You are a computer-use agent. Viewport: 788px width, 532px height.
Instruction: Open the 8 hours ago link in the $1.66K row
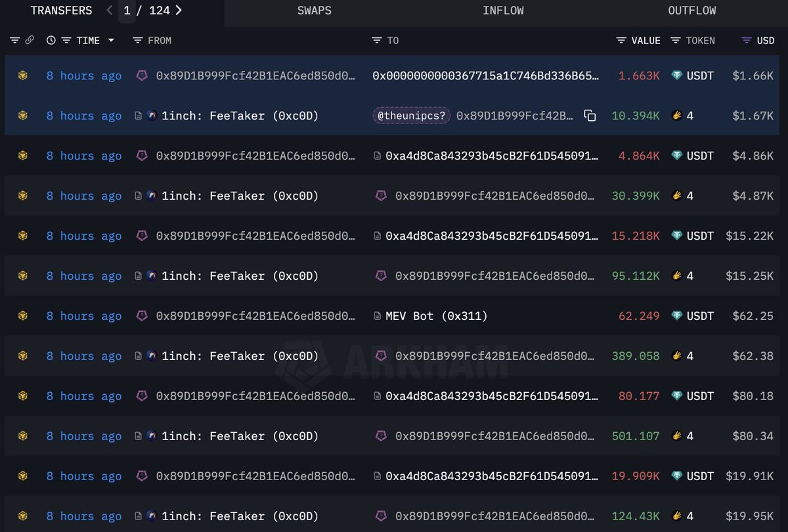83,76
